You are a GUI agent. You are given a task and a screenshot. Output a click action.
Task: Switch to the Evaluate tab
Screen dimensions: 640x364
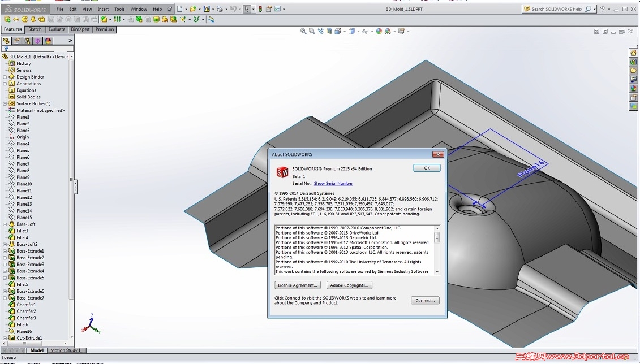tap(57, 29)
